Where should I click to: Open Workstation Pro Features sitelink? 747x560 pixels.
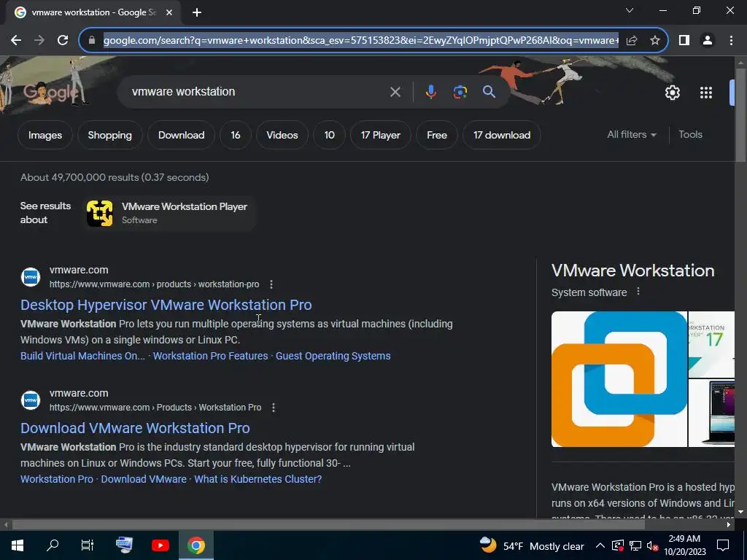[210, 356]
